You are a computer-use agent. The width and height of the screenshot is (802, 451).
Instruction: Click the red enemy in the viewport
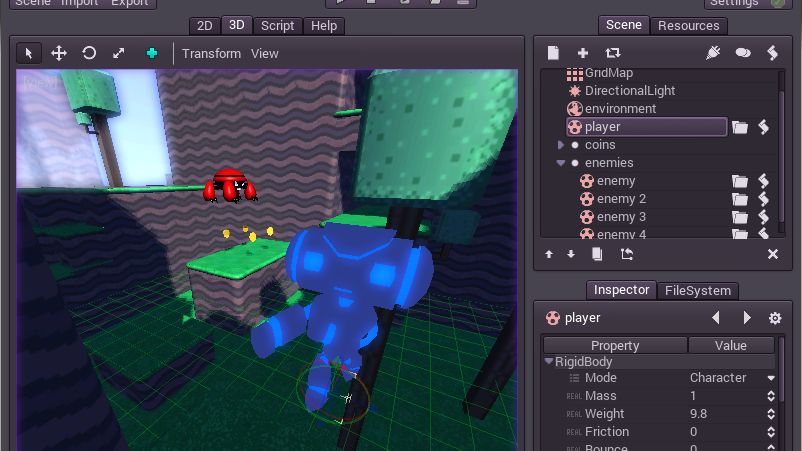click(x=229, y=186)
